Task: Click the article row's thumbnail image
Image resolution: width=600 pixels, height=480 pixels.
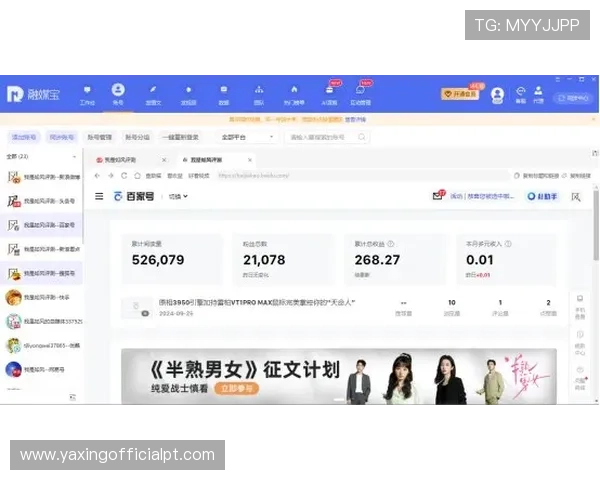Action: pos(137,308)
